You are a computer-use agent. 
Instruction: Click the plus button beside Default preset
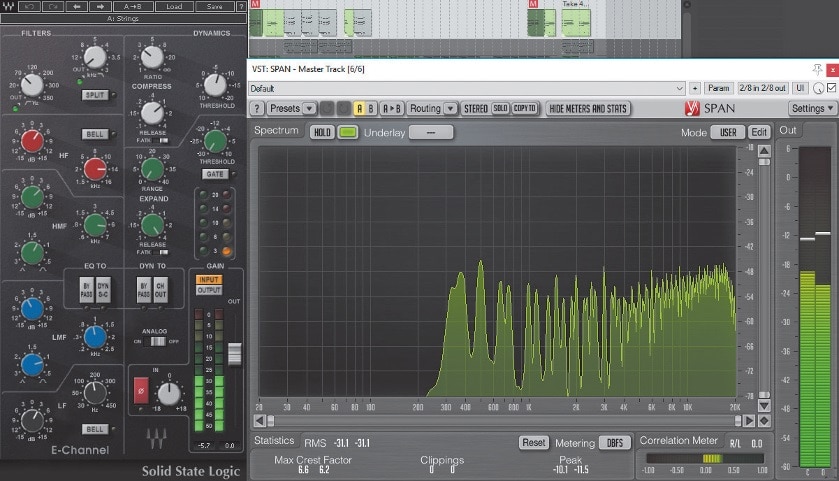tap(695, 88)
